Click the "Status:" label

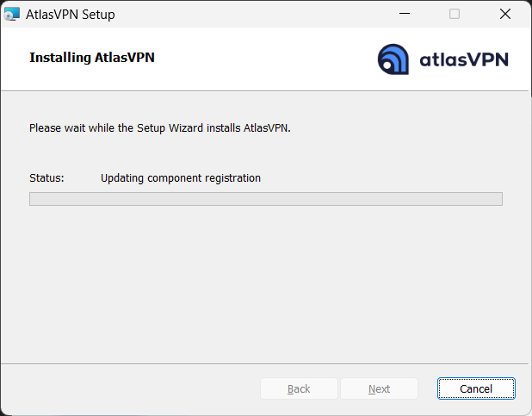coord(46,178)
